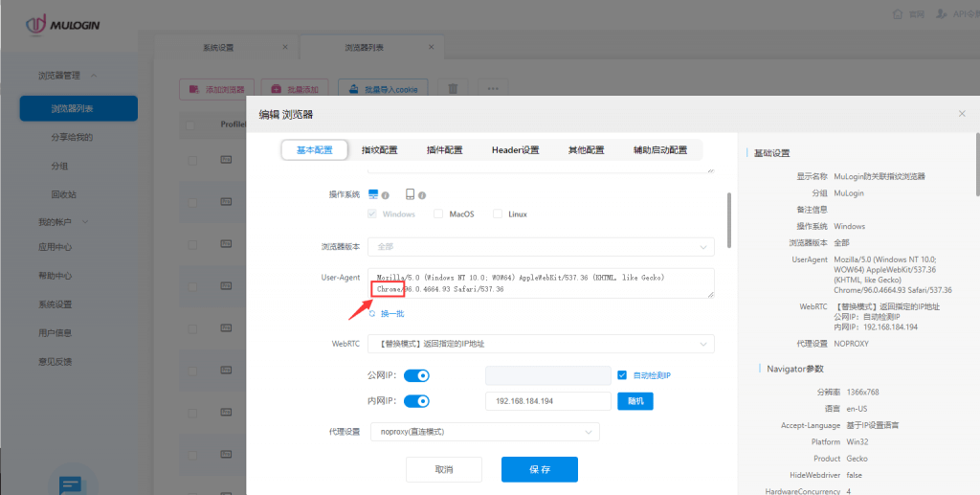Click info icon next to desktop OS icon
The image size is (980, 495).
[385, 195]
